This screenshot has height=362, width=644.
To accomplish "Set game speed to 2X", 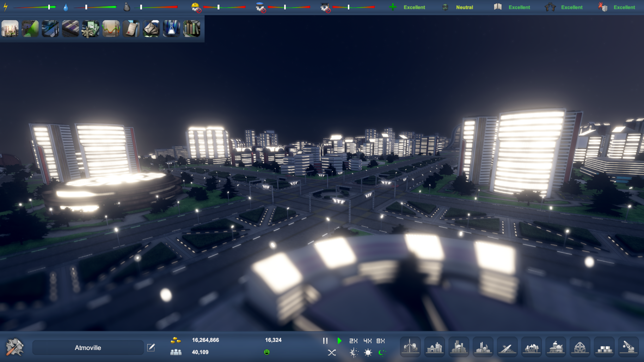I will [353, 341].
